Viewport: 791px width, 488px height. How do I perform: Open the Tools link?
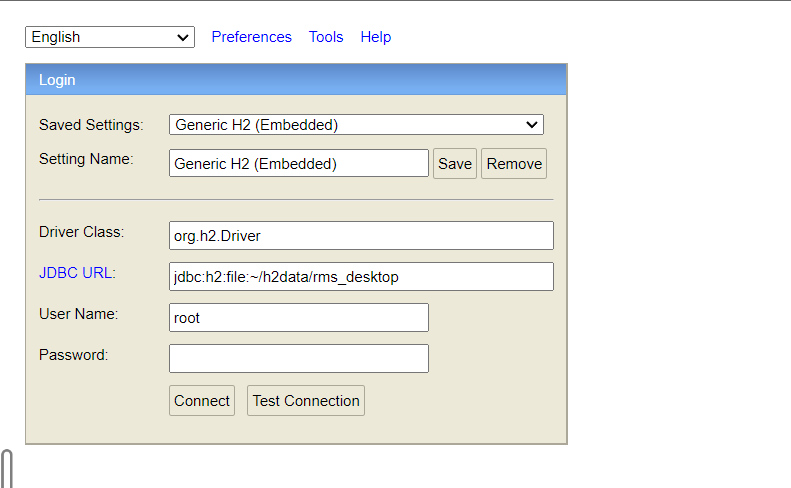click(x=326, y=37)
